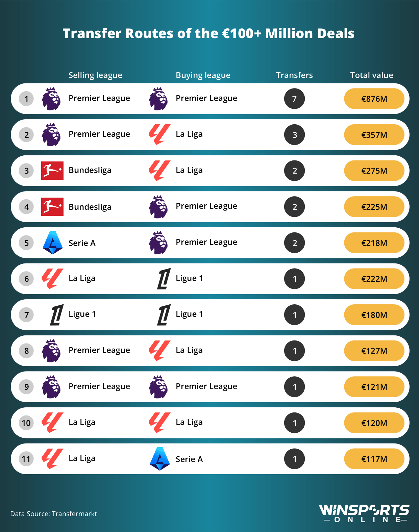
Task: Click the rank number 10 circle
Action: pos(26,423)
